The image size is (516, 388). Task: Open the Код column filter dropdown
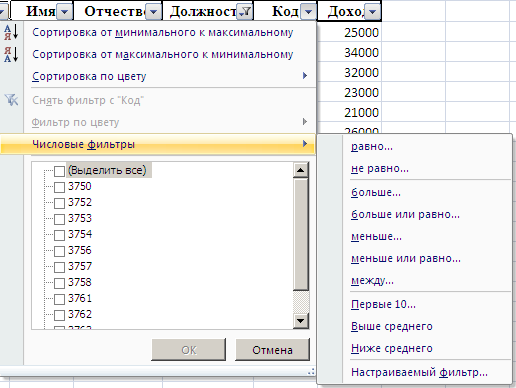pos(308,12)
